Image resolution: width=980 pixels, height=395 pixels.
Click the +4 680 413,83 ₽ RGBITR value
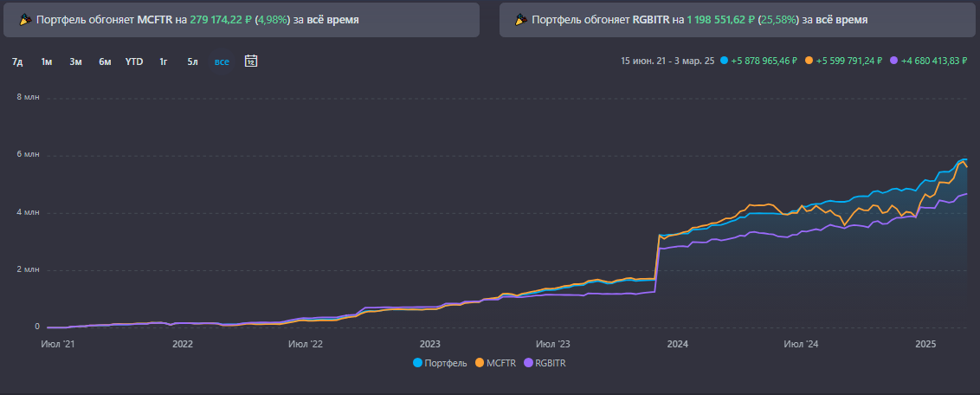pos(934,61)
